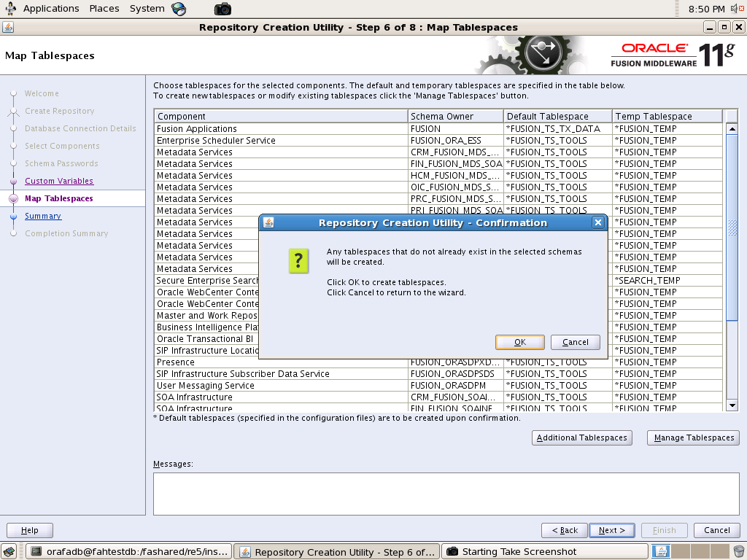Click OK to create tablespaces
Image resolution: width=747 pixels, height=560 pixels.
tap(519, 342)
